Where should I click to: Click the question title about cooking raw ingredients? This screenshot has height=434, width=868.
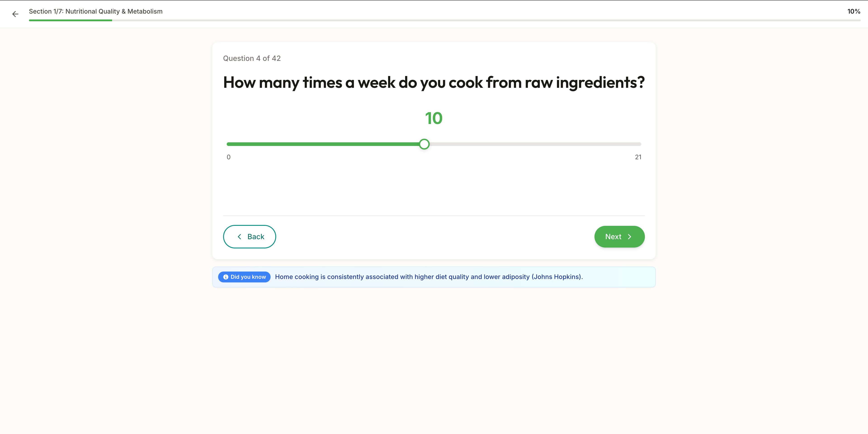(x=434, y=82)
